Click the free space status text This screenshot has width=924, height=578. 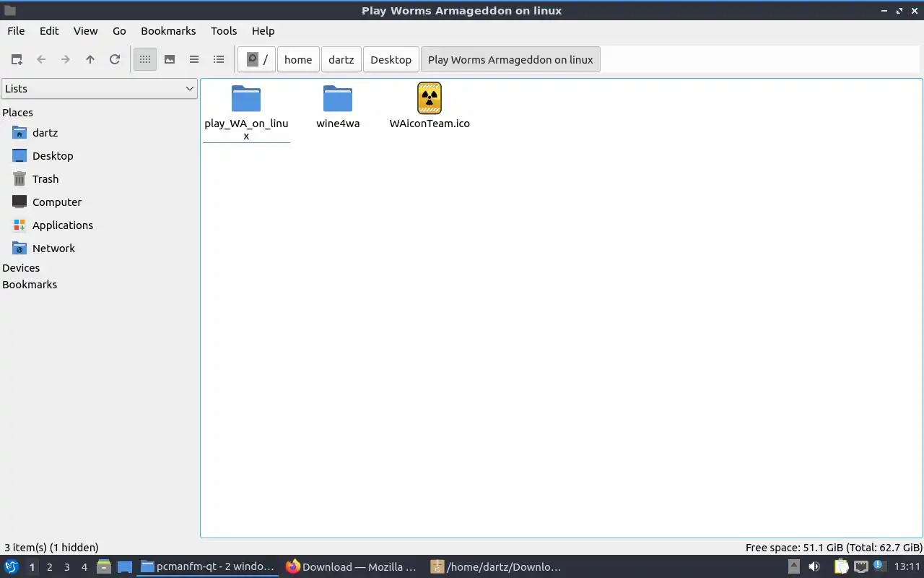[834, 548]
